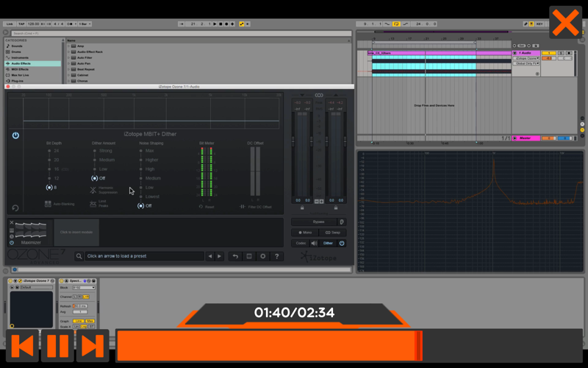The image size is (588, 368).
Task: Lock the output gain faders
Action: pyautogui.click(x=336, y=208)
